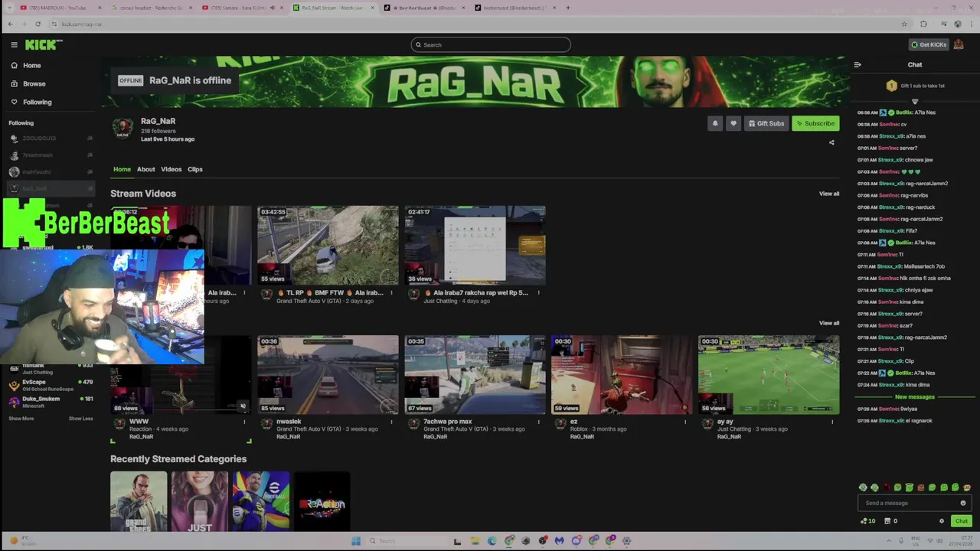Screen dimensions: 980x551
Task: Switch to the berberbeast TikTok browser tab
Action: [x=516, y=8]
